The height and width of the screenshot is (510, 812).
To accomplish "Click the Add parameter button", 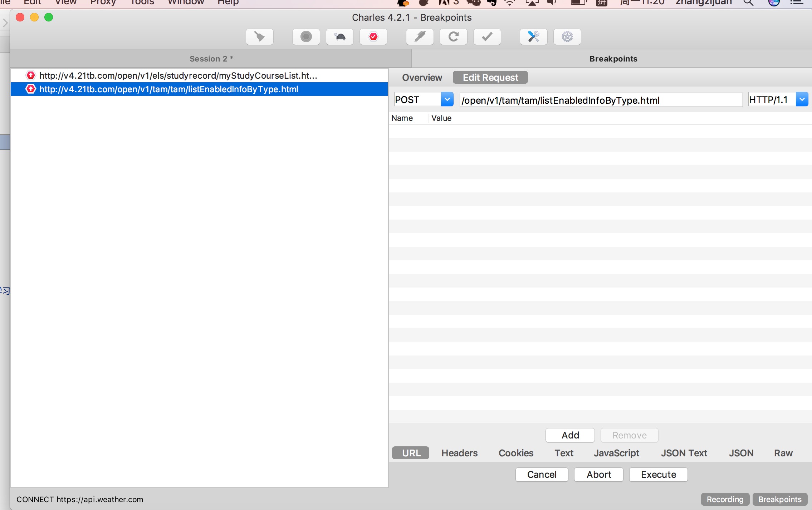I will coord(570,435).
